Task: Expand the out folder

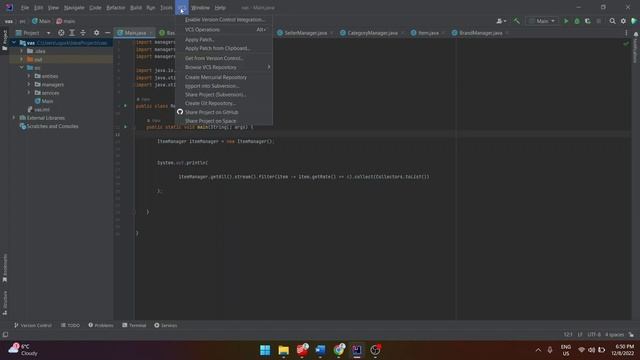Action: (22, 60)
